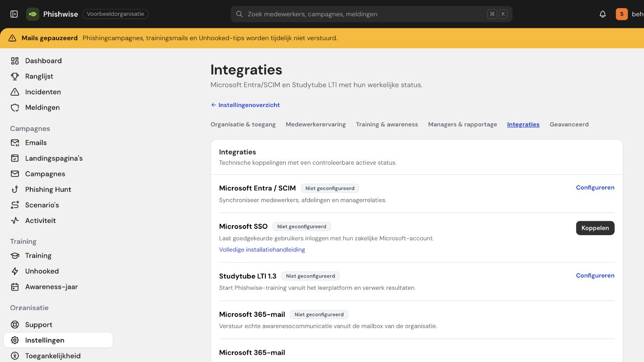Open the Support page
The image size is (644, 362).
pyautogui.click(x=58, y=325)
